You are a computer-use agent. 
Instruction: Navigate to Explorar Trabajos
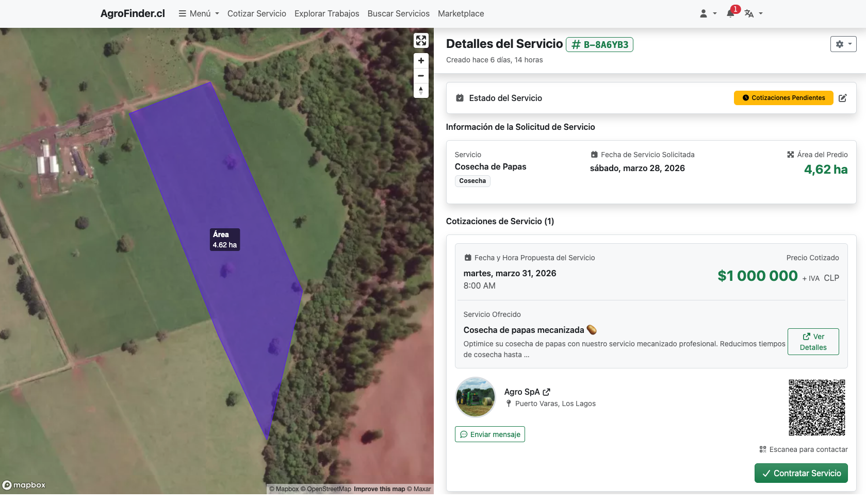click(326, 13)
